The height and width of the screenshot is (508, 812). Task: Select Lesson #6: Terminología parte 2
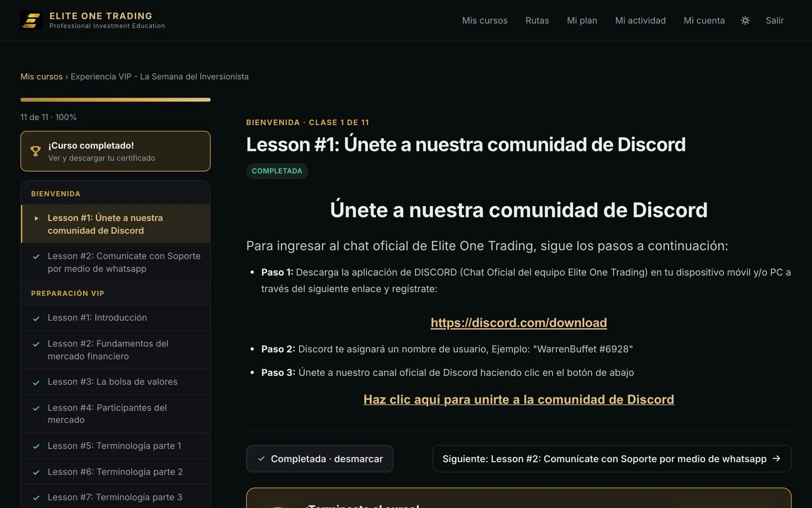click(116, 471)
